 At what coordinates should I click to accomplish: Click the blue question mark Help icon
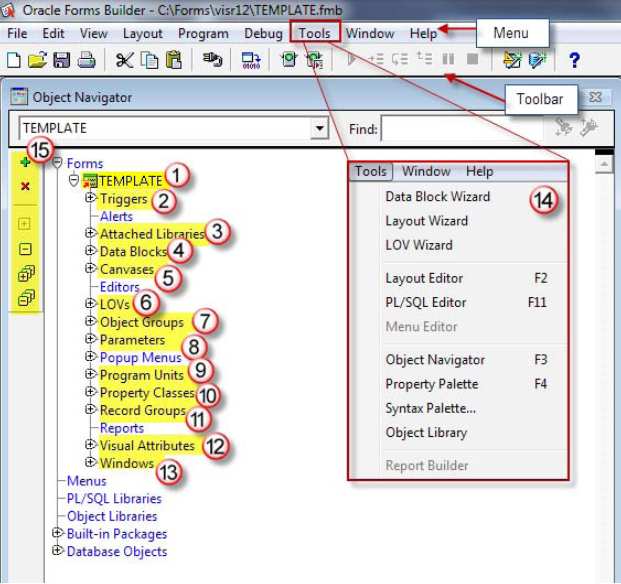point(574,60)
